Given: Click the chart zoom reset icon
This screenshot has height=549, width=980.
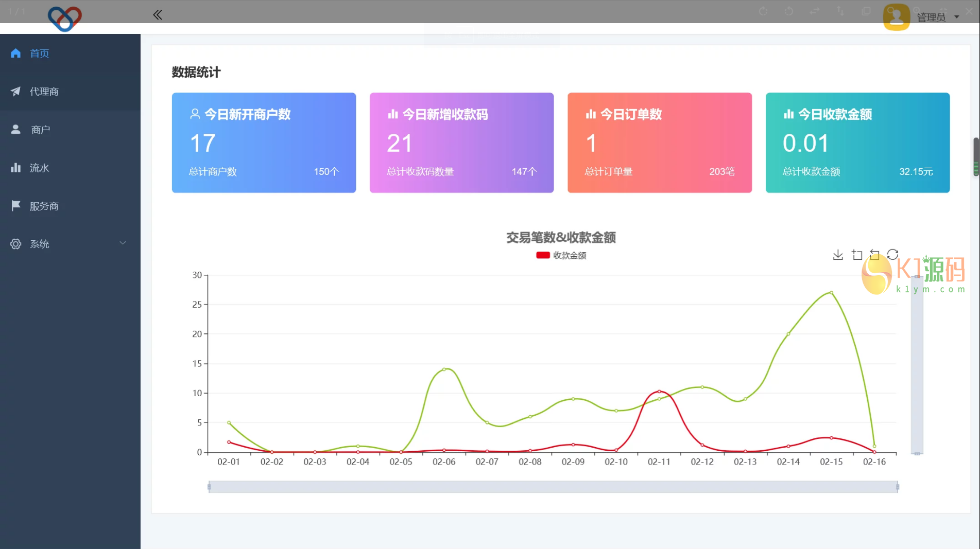Looking at the screenshot, I should pyautogui.click(x=874, y=255).
